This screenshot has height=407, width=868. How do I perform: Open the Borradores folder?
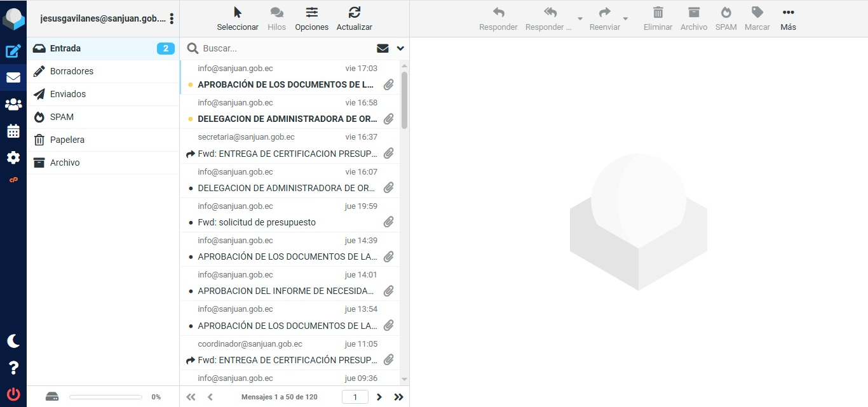(72, 71)
